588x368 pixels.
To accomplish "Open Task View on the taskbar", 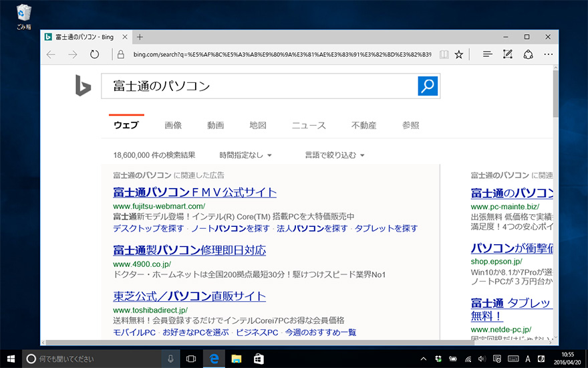I will point(191,359).
